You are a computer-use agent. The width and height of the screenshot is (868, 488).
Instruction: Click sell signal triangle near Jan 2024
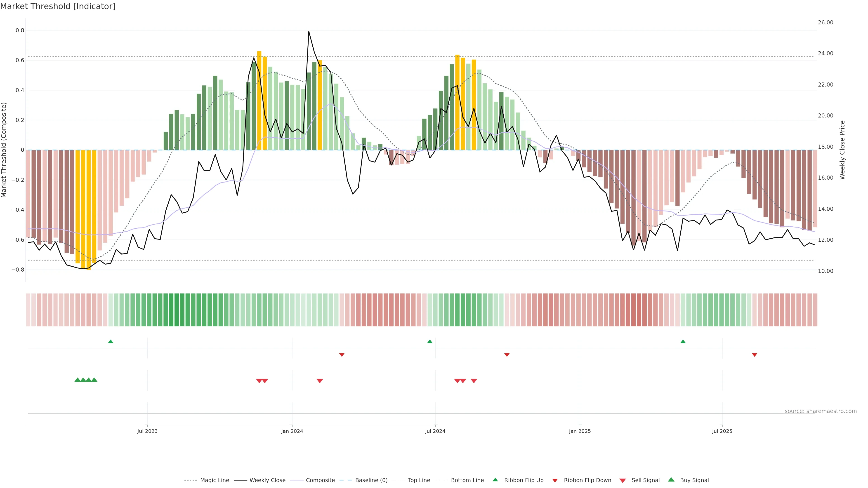pyautogui.click(x=320, y=381)
